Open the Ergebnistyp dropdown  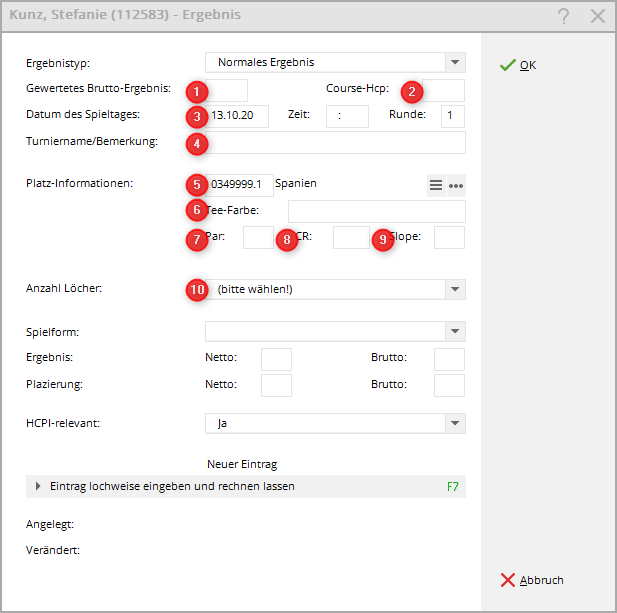(455, 62)
